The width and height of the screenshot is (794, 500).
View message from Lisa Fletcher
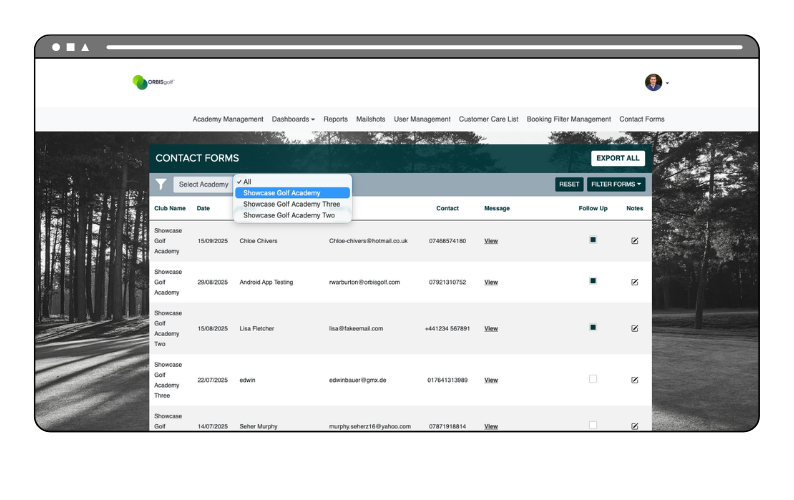click(491, 329)
